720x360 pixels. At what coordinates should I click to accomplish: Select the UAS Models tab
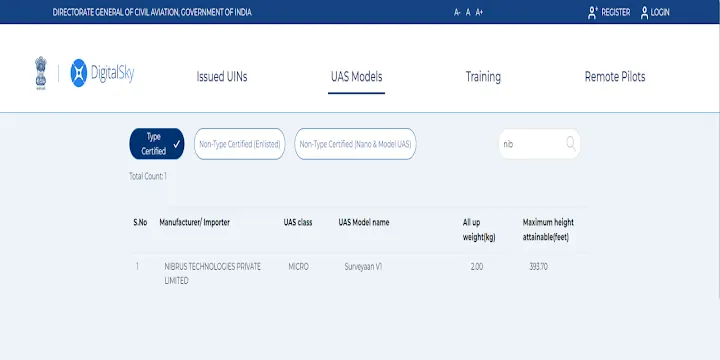click(x=356, y=77)
